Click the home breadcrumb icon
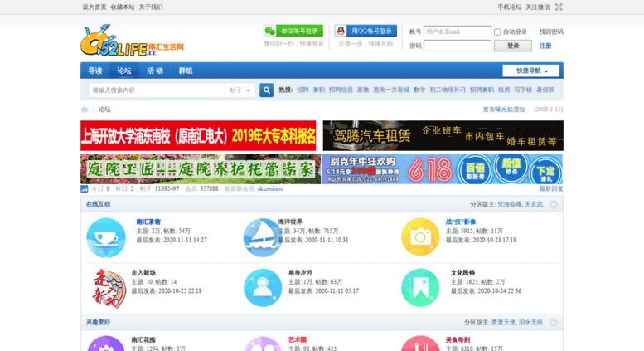 pos(85,110)
